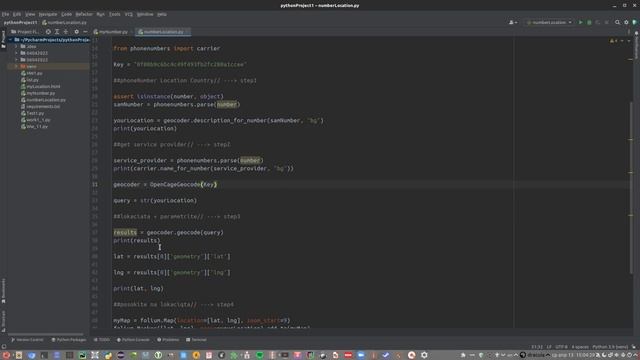The image size is (640, 360).
Task: Open Search Everywhere magnifier
Action: pos(618,22)
